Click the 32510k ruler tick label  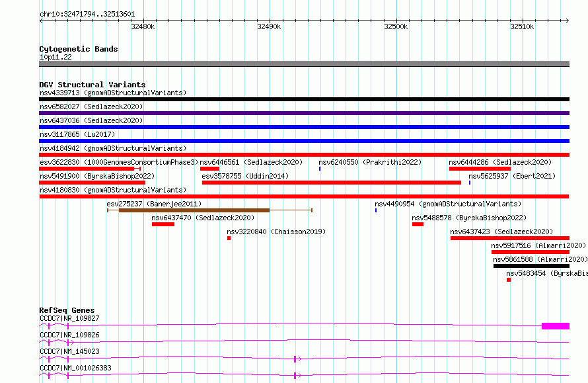coord(523,26)
